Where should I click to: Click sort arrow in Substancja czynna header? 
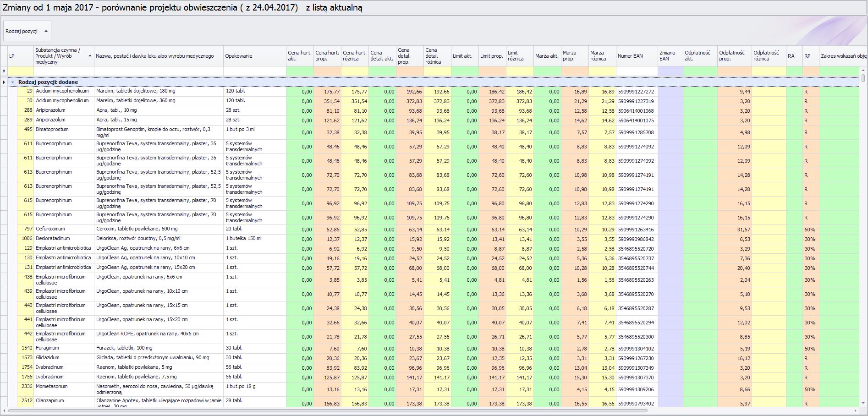tap(90, 56)
